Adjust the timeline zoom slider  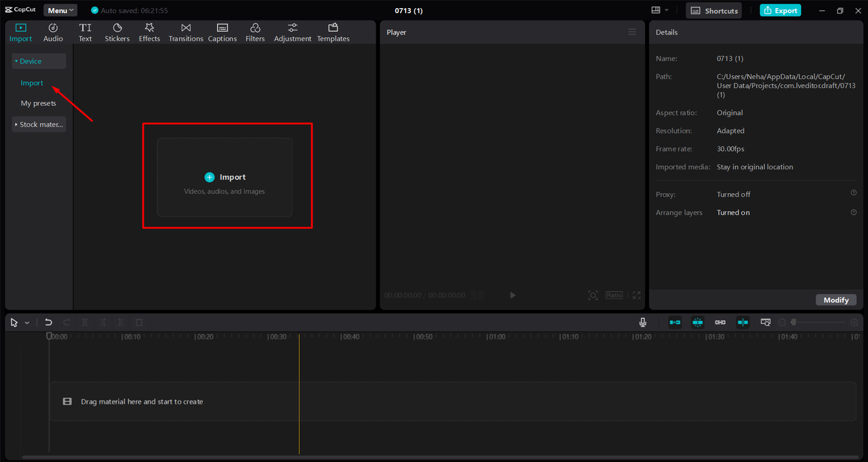click(x=818, y=322)
